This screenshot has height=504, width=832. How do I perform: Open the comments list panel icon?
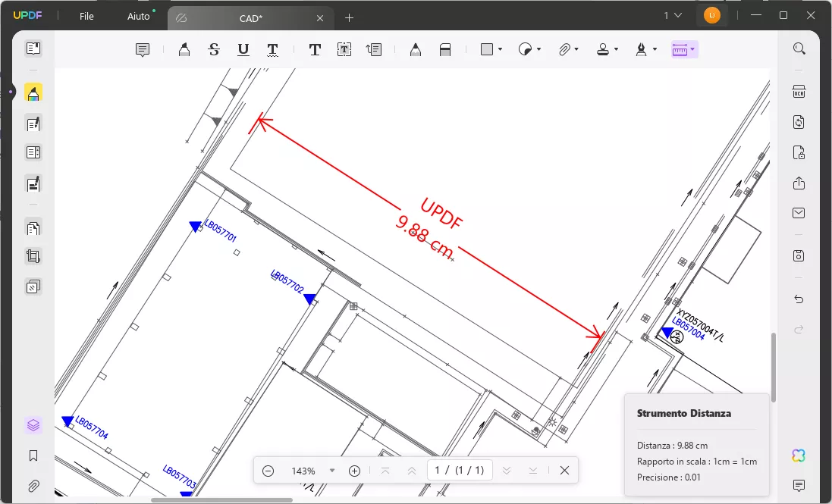click(x=799, y=485)
